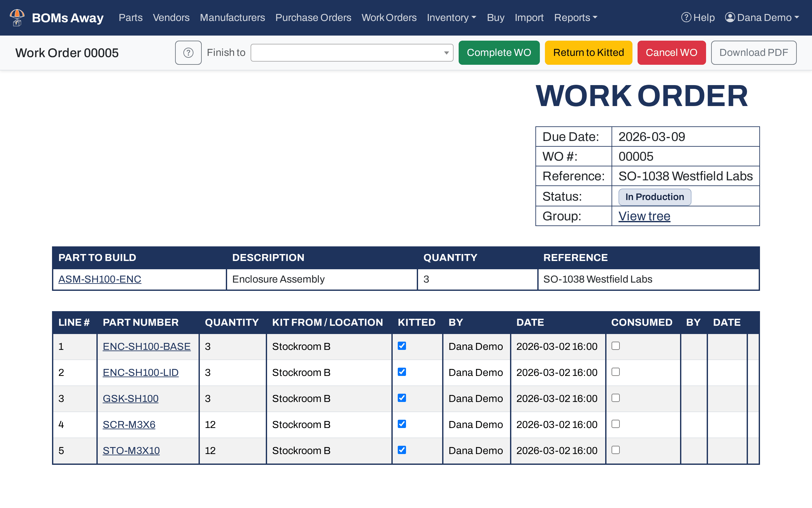Uncheck Kitted for ENC-SH100-BASE line
812x508 pixels.
[402, 346]
